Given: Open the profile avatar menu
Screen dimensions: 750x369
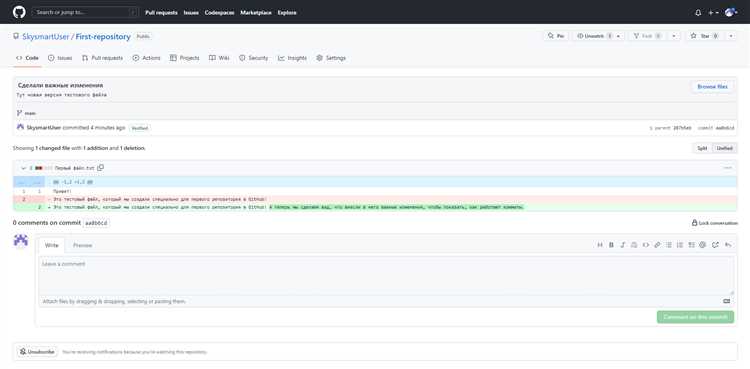Looking at the screenshot, I should 730,12.
